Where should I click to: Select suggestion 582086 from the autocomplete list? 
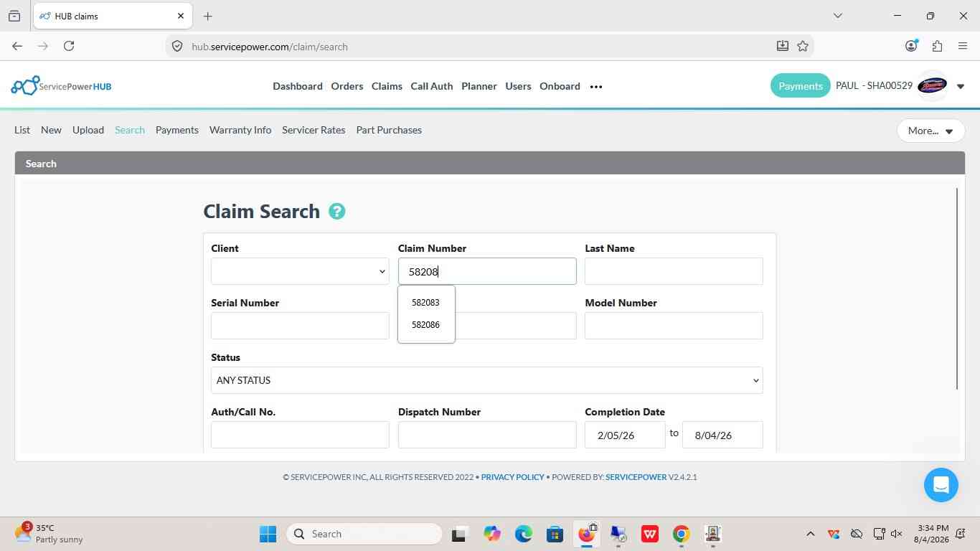425,325
